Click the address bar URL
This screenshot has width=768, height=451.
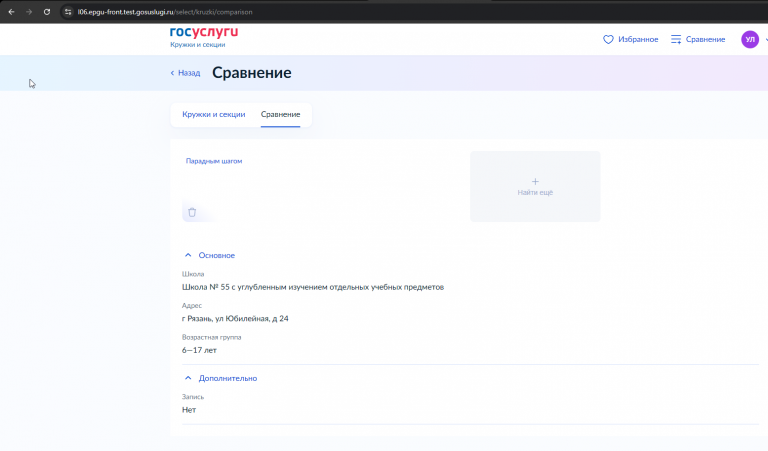(x=165, y=12)
